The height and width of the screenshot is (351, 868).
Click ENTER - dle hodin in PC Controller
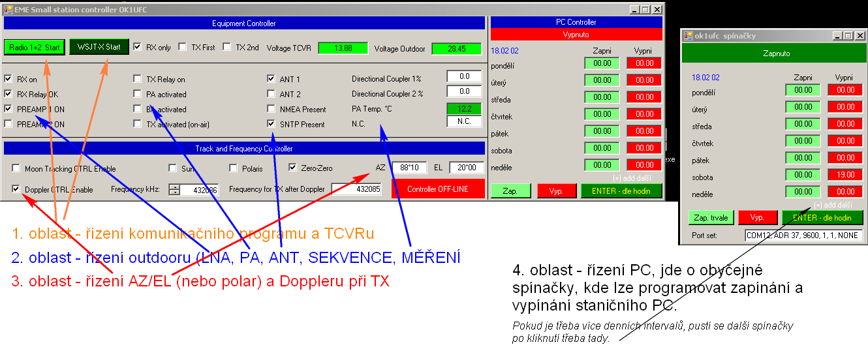[621, 191]
